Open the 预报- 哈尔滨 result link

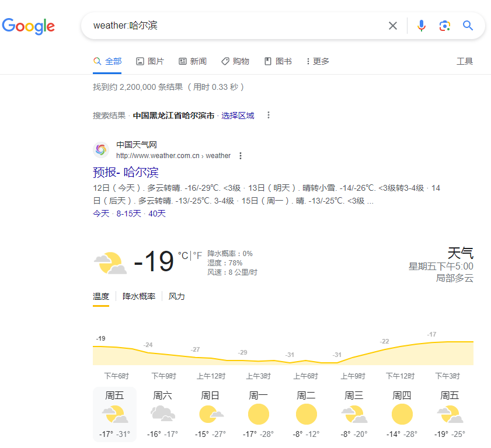tap(126, 173)
